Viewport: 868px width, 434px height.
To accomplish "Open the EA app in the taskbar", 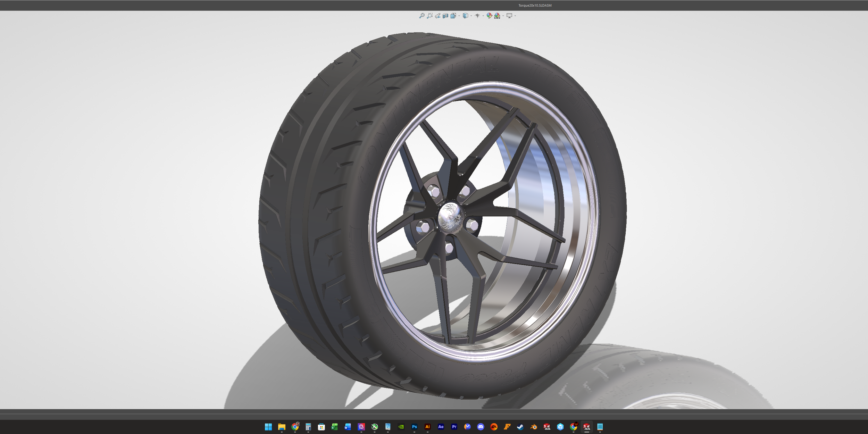I will click(494, 427).
